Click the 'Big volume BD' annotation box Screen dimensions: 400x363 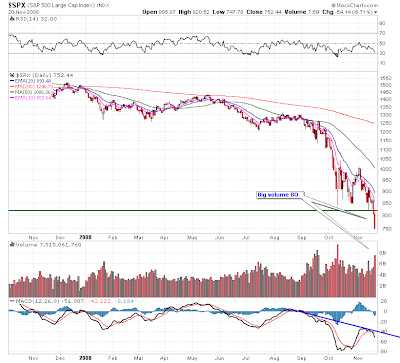click(279, 195)
